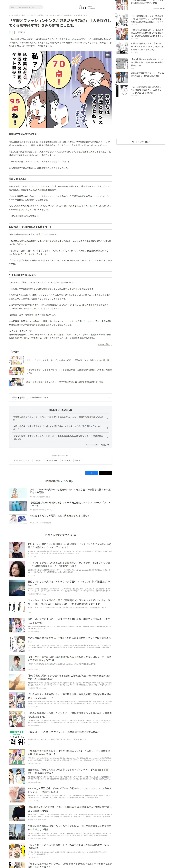Click chevron beside ★義母に請求されたリフォーム代
Screen dimensions: 174x868
coord(108,419)
